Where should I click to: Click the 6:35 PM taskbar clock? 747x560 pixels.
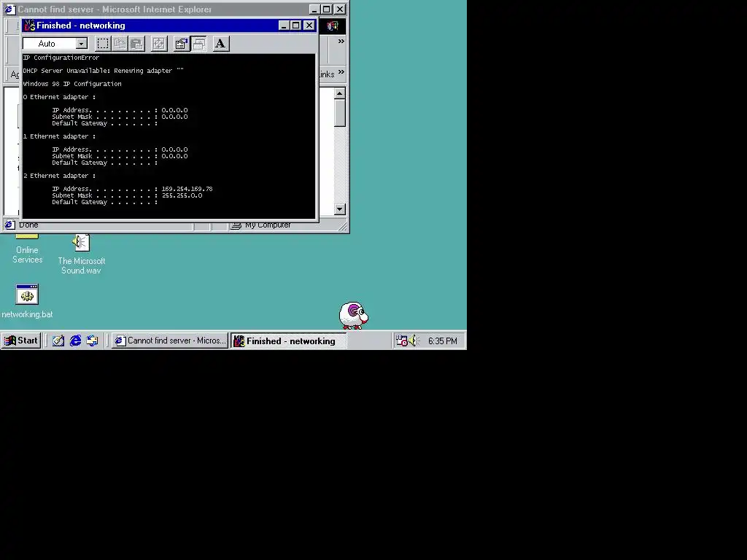tap(443, 341)
